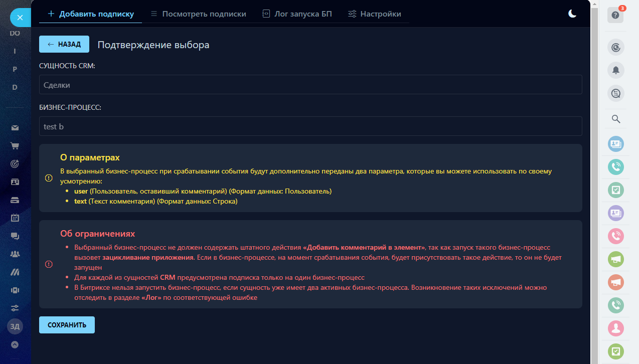
Task: Click the НАЗАД back button
Action: pyautogui.click(x=64, y=44)
